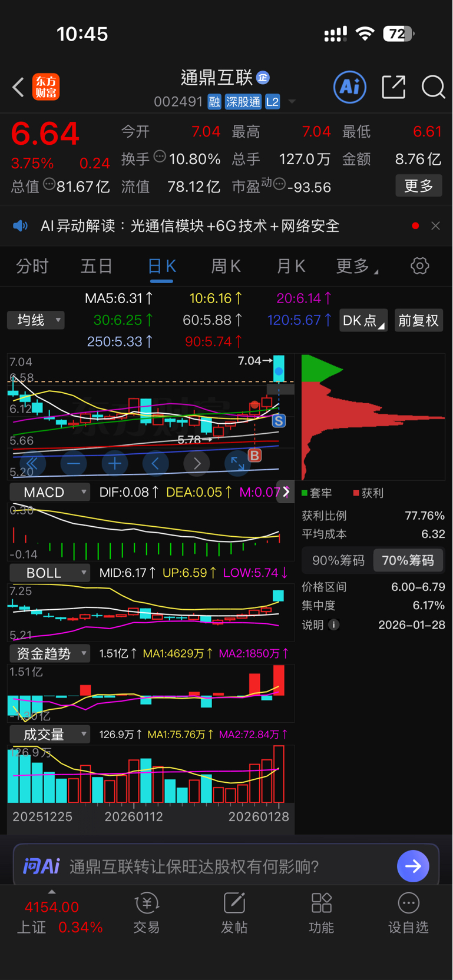
Task: Expand stock title dropdown arrow under 通鼎互联
Action: pos(292,102)
